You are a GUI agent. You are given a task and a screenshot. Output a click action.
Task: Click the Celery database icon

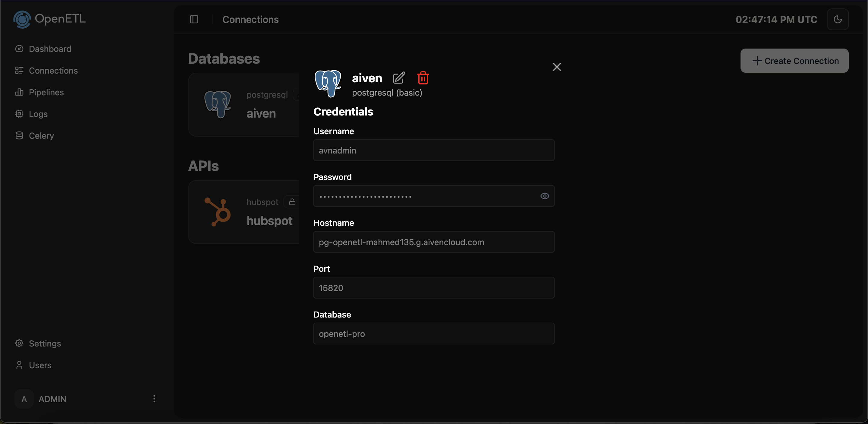(x=19, y=135)
